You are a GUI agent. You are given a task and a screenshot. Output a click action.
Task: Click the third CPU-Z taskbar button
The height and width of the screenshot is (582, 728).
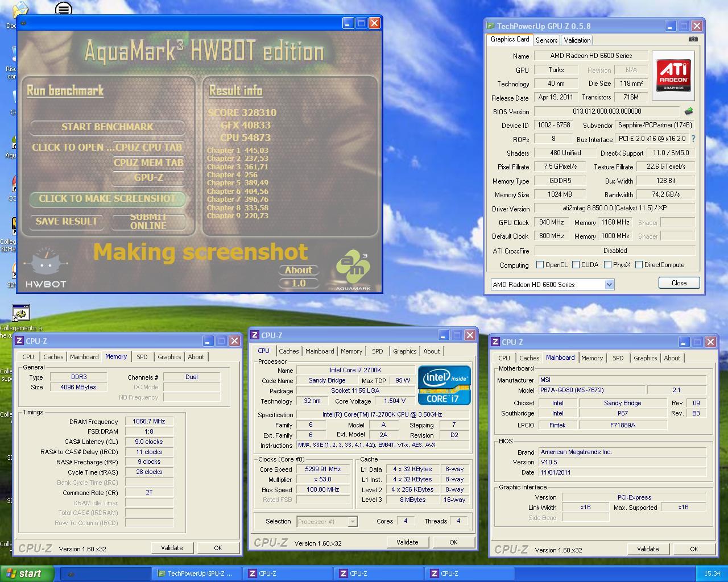point(470,573)
